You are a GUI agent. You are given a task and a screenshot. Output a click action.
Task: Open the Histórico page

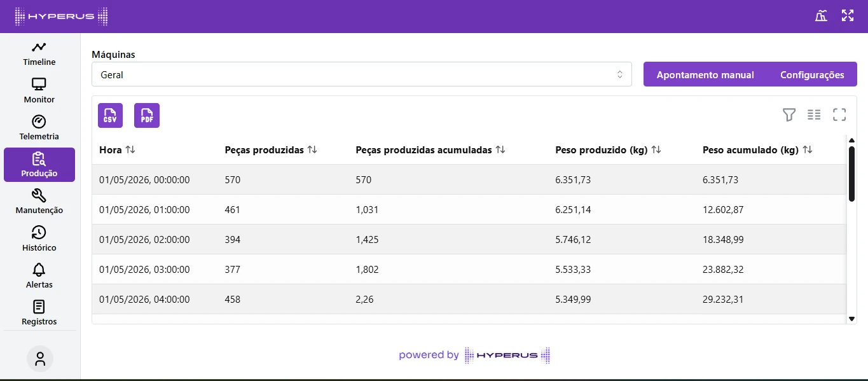tap(39, 239)
